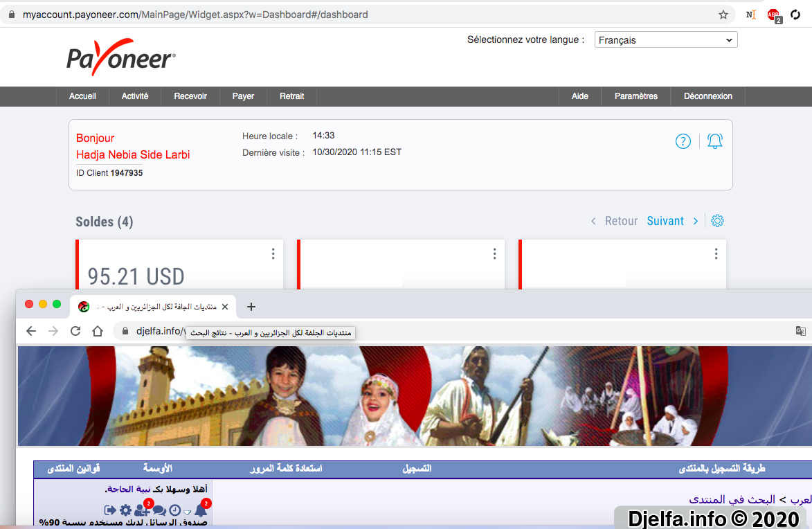Click Retour in balances pager
This screenshot has width=812, height=529.
tap(622, 222)
